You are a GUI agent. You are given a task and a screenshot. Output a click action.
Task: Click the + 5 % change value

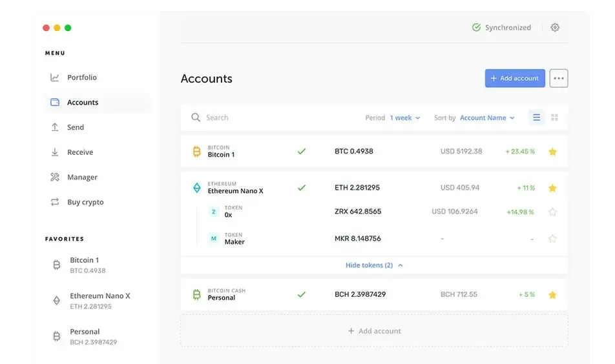526,295
